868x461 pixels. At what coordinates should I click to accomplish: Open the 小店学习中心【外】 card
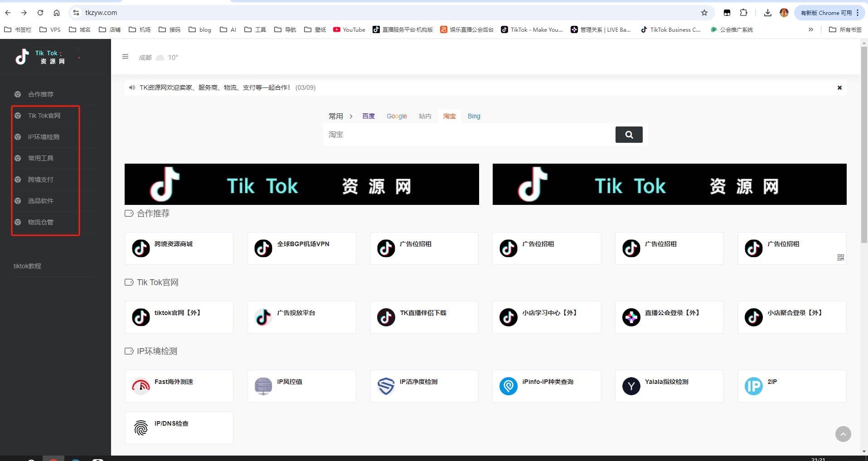point(547,317)
